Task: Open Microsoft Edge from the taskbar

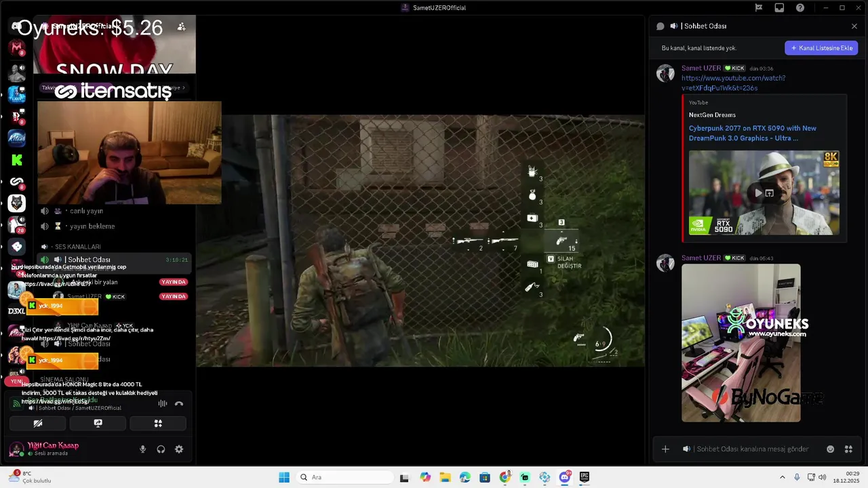Action: [465, 477]
